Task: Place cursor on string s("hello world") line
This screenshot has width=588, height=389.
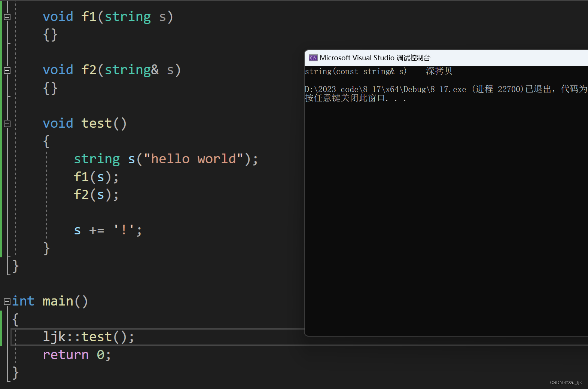Action: click(x=166, y=159)
